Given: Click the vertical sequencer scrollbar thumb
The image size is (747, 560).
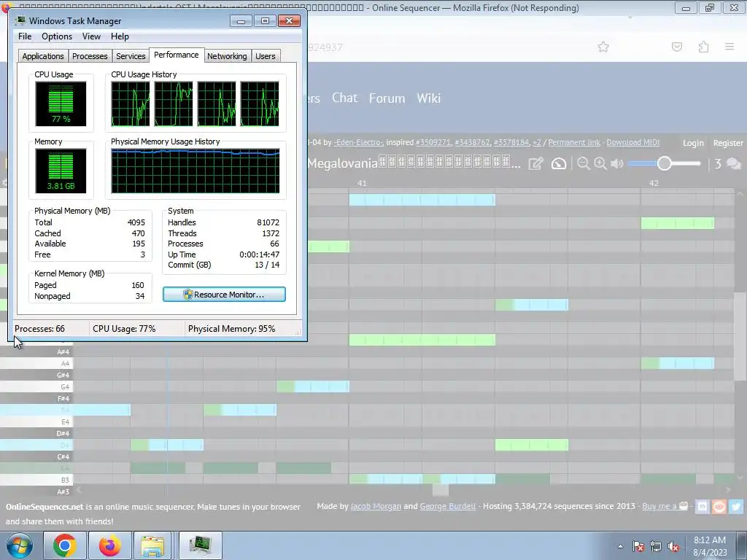Looking at the screenshot, I should tap(740, 337).
